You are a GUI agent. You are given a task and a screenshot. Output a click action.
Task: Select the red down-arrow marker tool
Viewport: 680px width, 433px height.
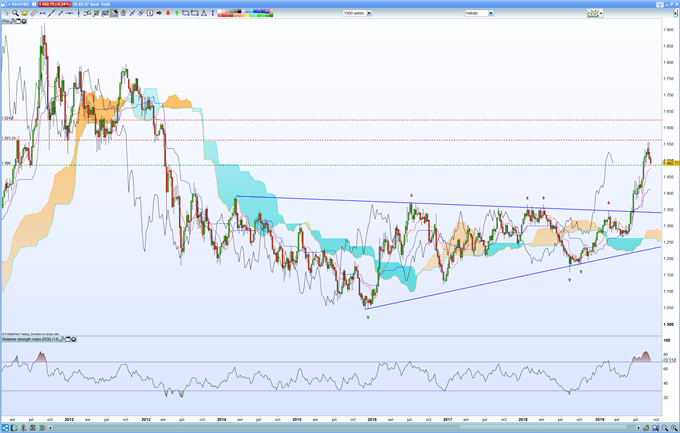[x=168, y=13]
